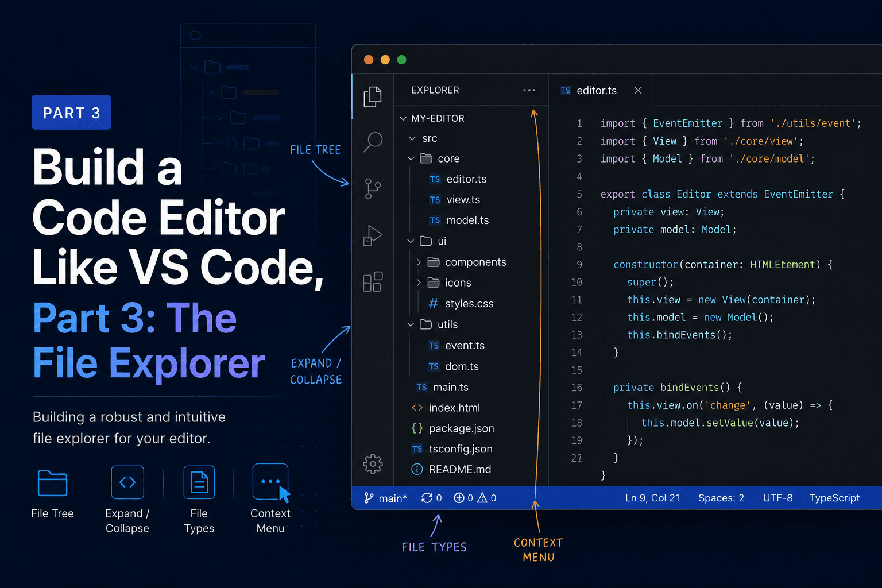Collapse the MY-EDITOR root section

(x=403, y=118)
